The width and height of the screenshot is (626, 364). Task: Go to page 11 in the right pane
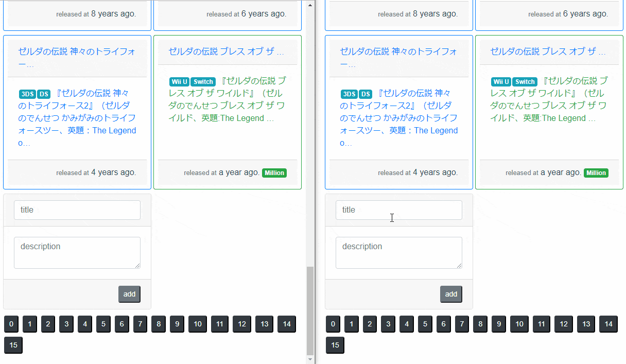pos(541,324)
